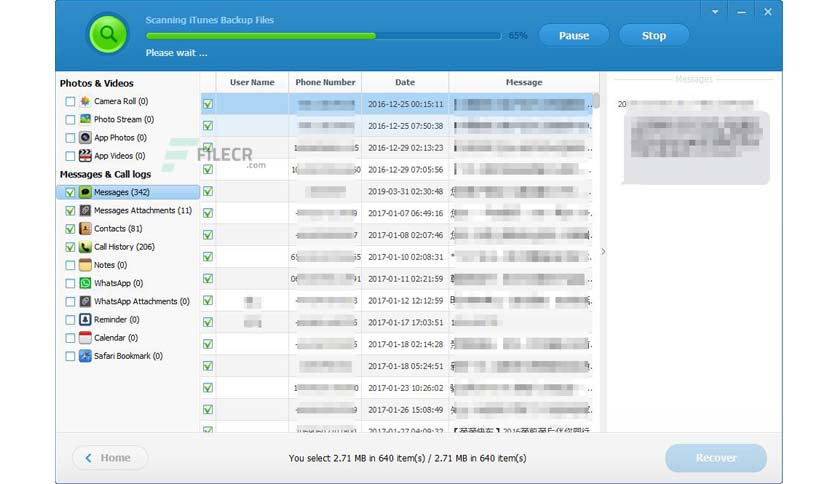Viewport: 836px width, 484px height.
Task: Uncheck the Call History checkbox
Action: (70, 247)
